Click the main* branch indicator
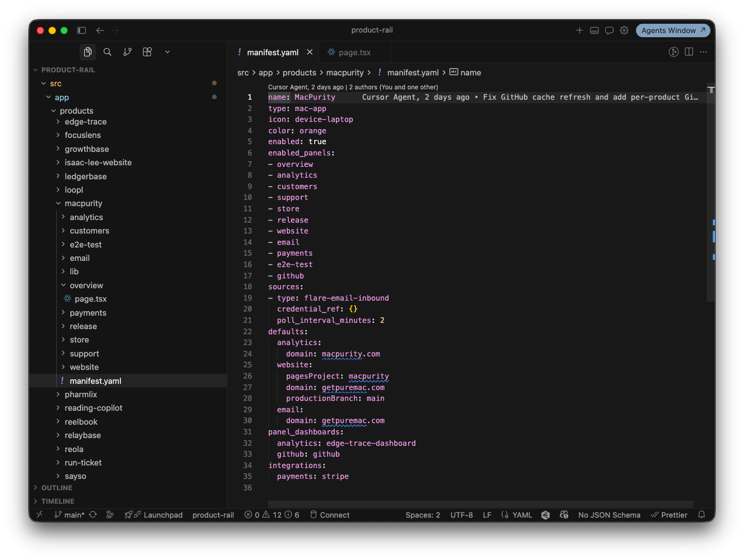The width and height of the screenshot is (744, 560). (69, 515)
